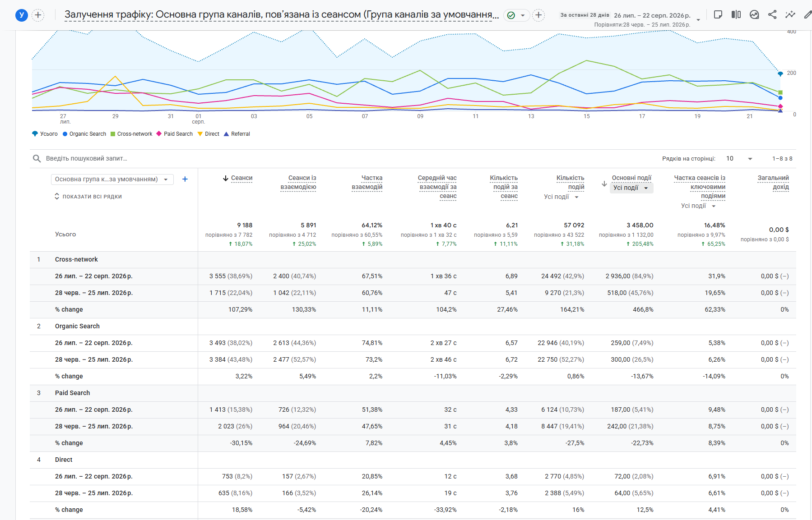Click the compare columns icon in toolbar
Image resolution: width=812 pixels, height=520 pixels.
point(736,14)
